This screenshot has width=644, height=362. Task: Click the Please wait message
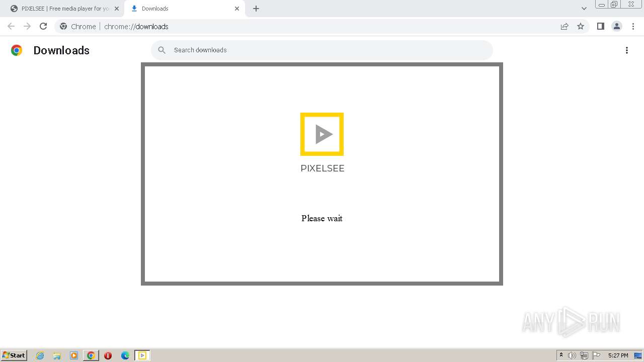[322, 218]
